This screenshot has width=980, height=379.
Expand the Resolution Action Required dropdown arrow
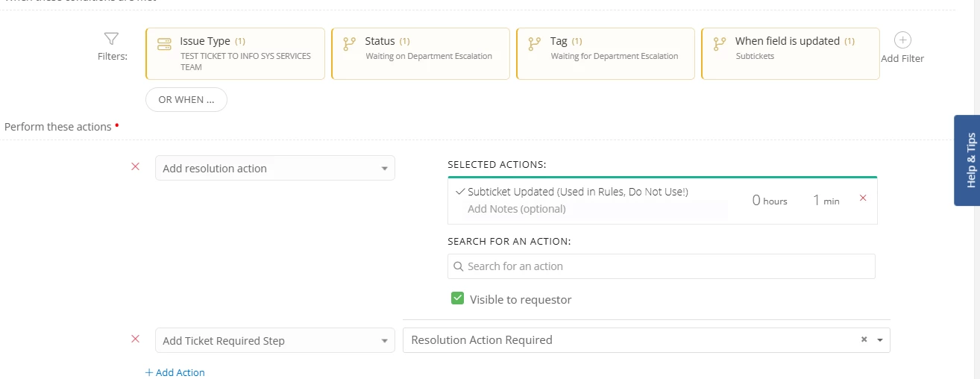pyautogui.click(x=880, y=340)
